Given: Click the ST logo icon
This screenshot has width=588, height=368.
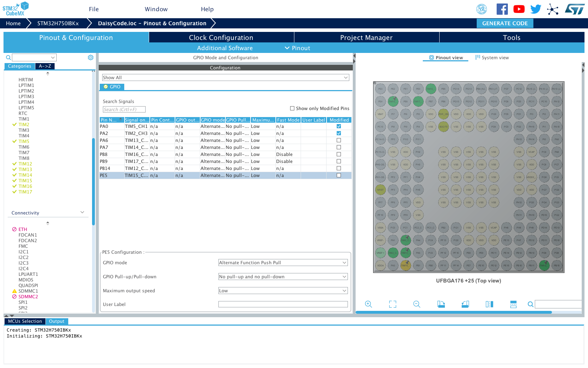Looking at the screenshot, I should (574, 9).
